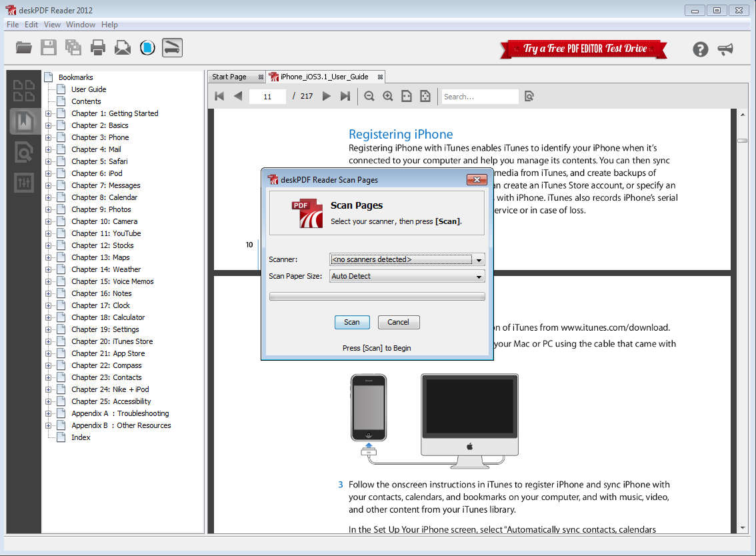
Task: Click the zoom out magnifier icon
Action: (x=369, y=97)
